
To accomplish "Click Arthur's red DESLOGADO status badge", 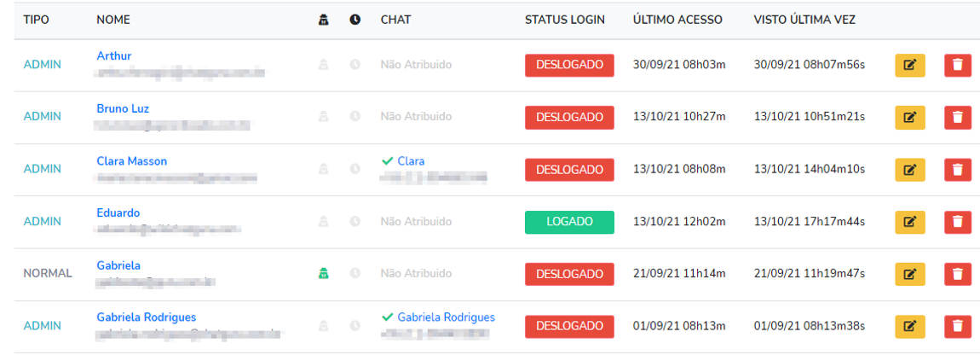I will click(x=569, y=65).
